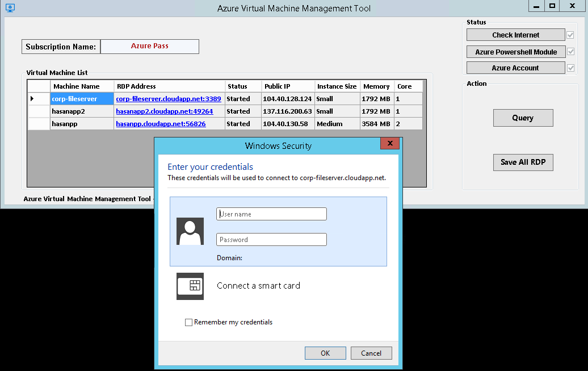The height and width of the screenshot is (371, 588).
Task: Cancel the Windows Security dialog
Action: tap(371, 353)
